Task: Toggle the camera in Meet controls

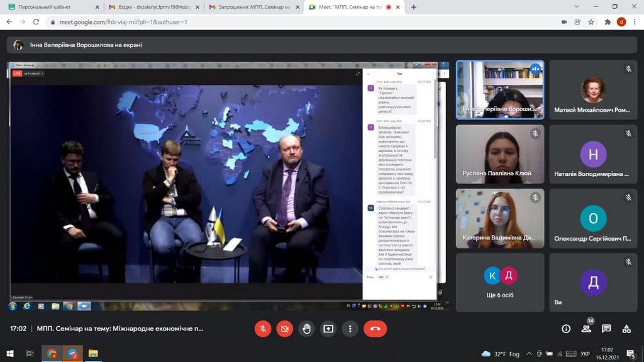Action: tap(285, 329)
